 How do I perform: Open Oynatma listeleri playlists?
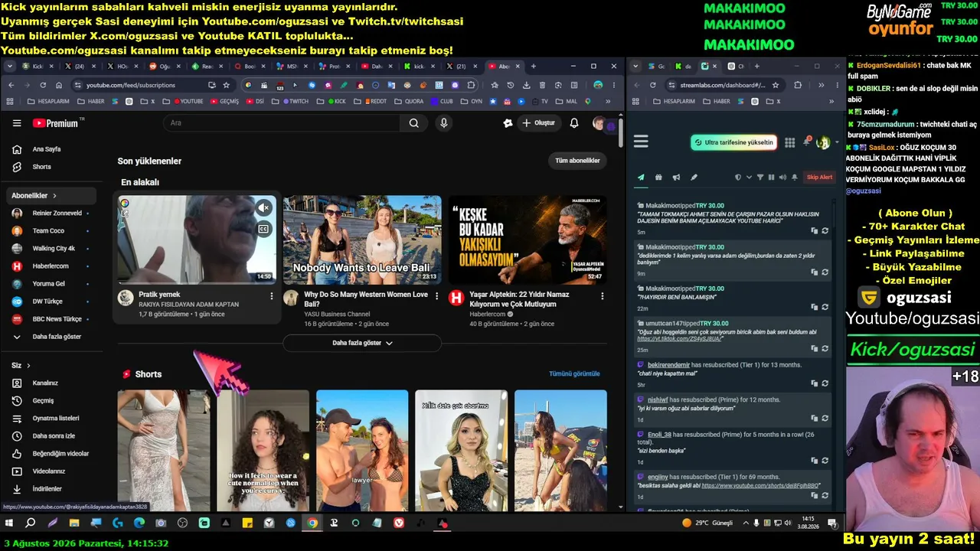pyautogui.click(x=51, y=419)
